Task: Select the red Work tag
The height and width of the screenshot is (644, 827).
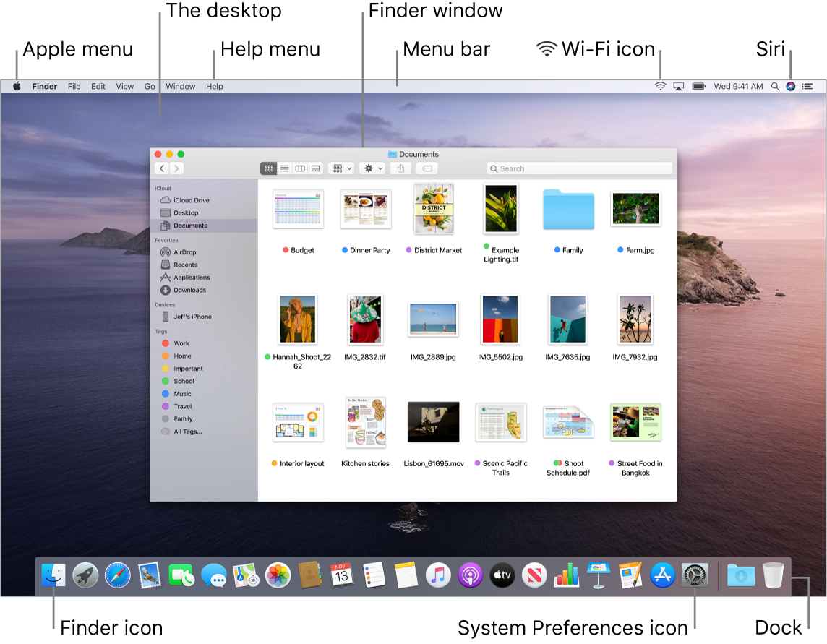Action: point(180,343)
